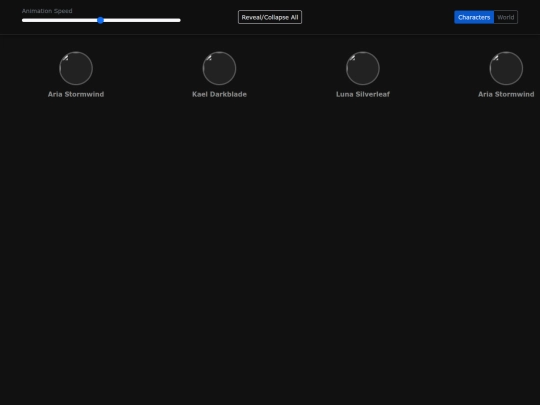Screen dimensions: 540x405
Task: Click the Kael Darkblade name label
Action: (219, 94)
